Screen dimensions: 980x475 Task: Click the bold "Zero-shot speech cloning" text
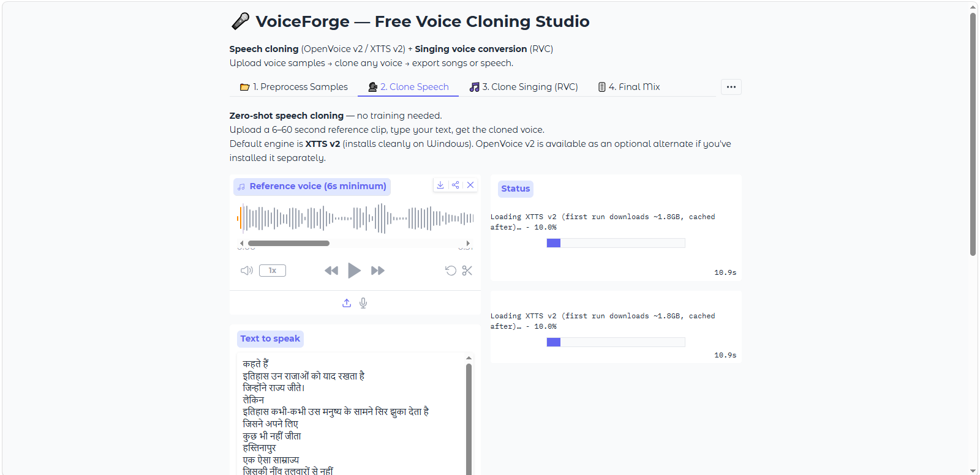click(287, 116)
